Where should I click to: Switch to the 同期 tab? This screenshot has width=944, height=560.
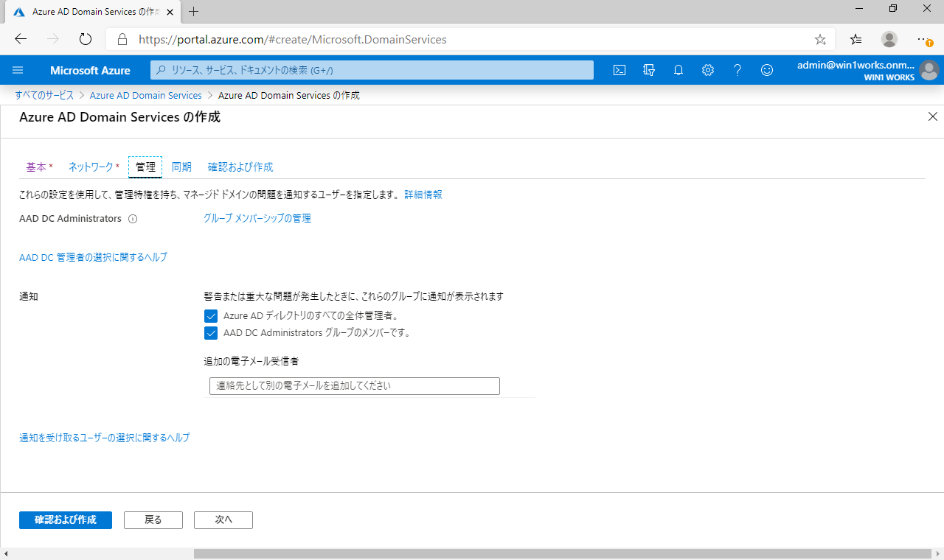point(181,167)
